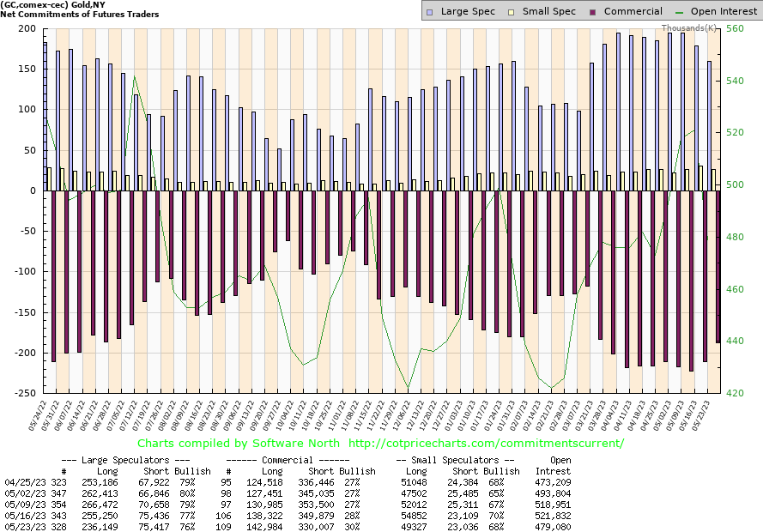Image resolution: width=763 pixels, height=532 pixels.
Task: Toggle the Commercial legend label
Action: pyautogui.click(x=633, y=12)
